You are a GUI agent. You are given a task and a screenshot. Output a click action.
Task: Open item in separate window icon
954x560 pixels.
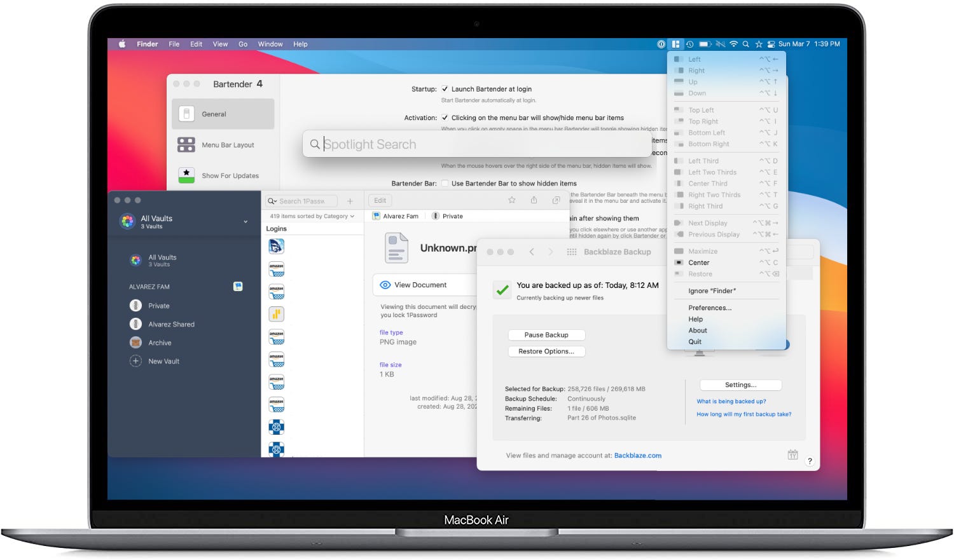click(556, 200)
